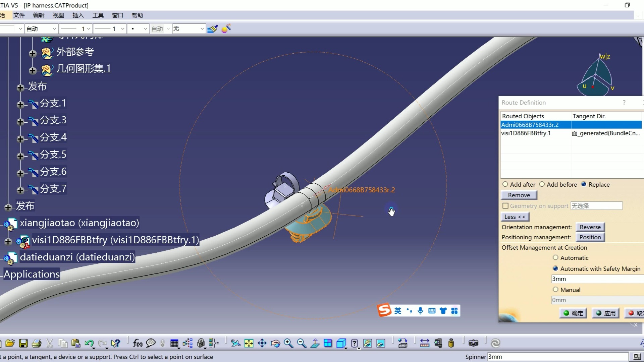Expand the 分支.1 node

click(20, 105)
